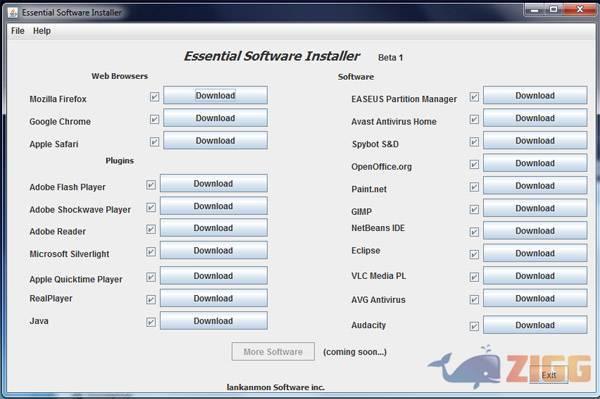Maximize the Essential Software Installer window
The height and width of the screenshot is (399, 600).
(x=553, y=9)
